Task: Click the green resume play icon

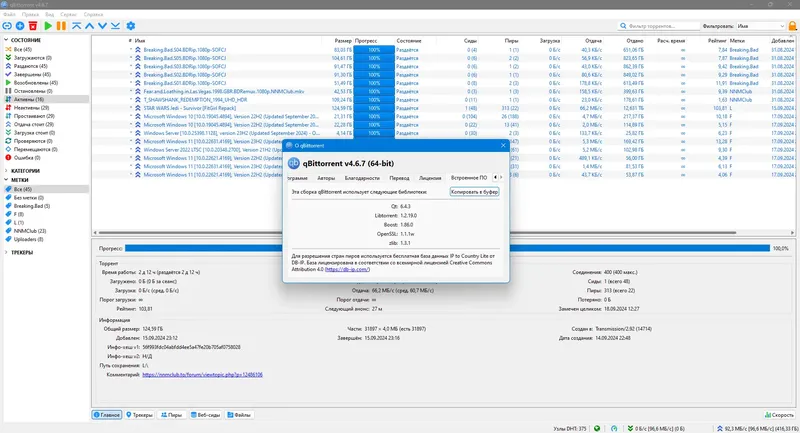Action: point(48,26)
